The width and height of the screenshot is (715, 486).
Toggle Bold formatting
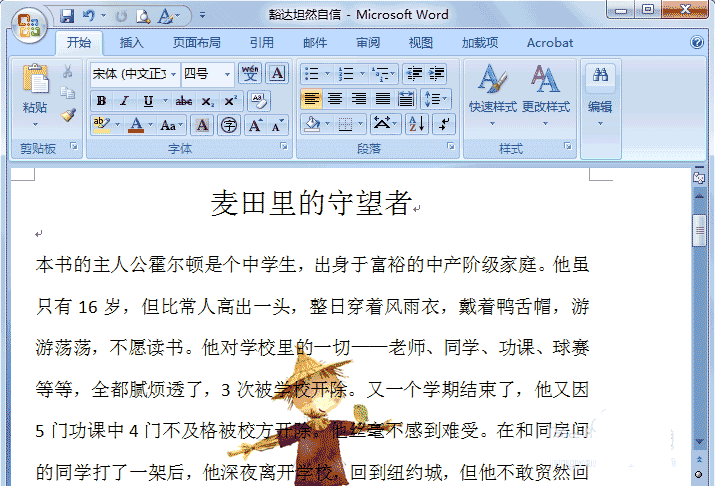click(101, 101)
